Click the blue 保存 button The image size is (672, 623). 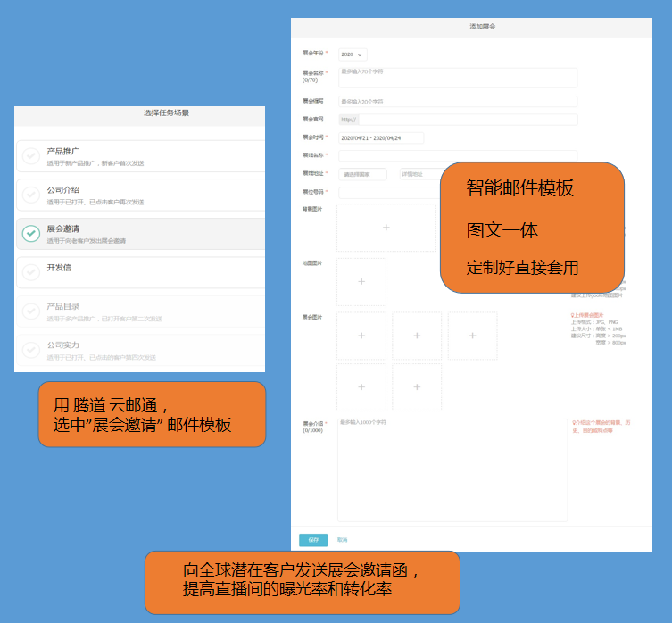pyautogui.click(x=313, y=540)
